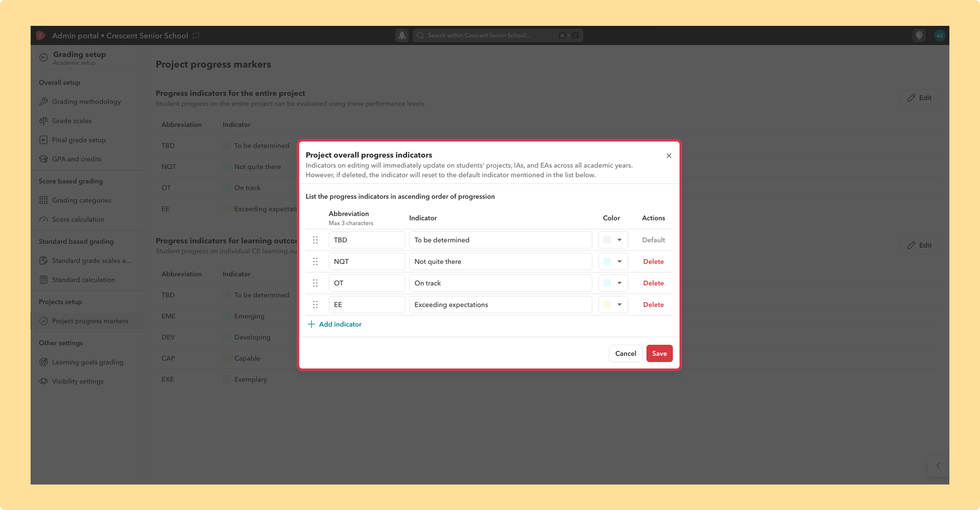Click the red app logo in header
The image size is (980, 510).
40,35
